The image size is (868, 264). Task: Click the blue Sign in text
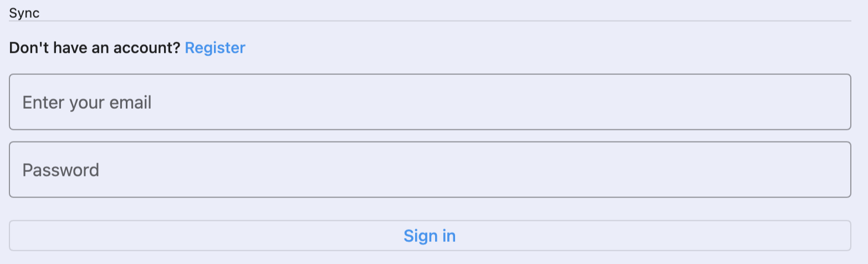[430, 236]
